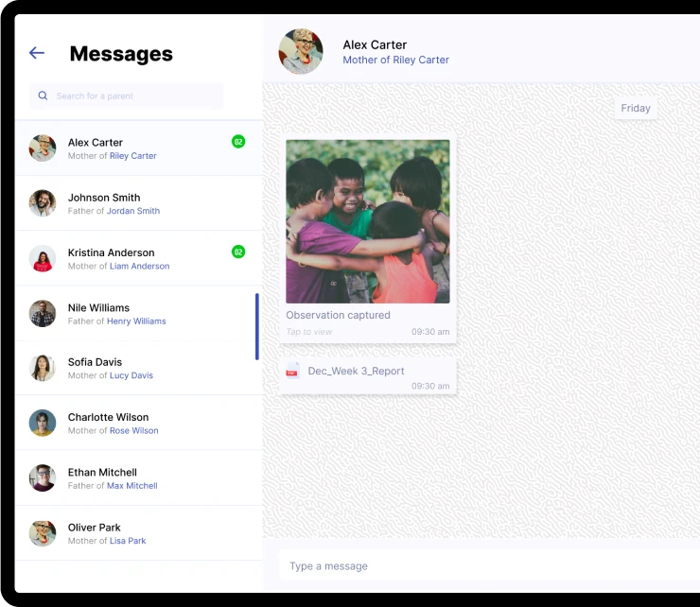Click Johnson Smith's profile picture
This screenshot has height=607, width=700.
pyautogui.click(x=43, y=203)
